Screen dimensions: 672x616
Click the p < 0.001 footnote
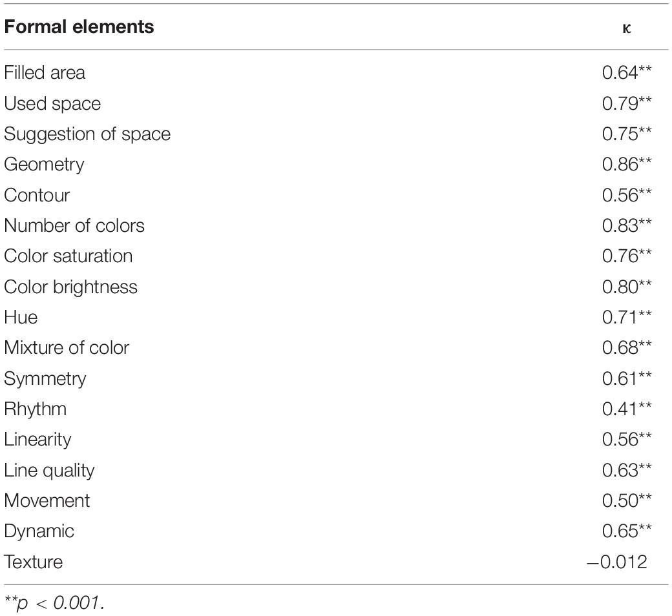(54, 603)
